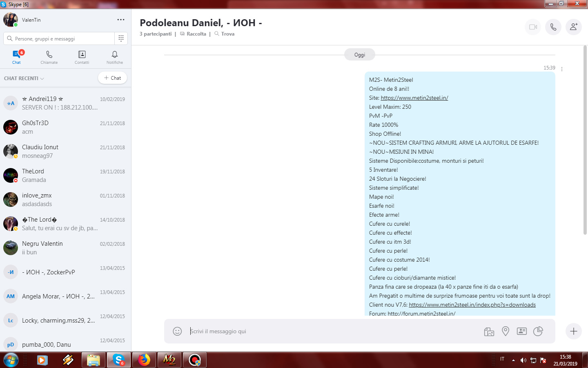Screen dimensions: 588x368
Task: Open the Notifiche tab
Action: [x=115, y=57]
